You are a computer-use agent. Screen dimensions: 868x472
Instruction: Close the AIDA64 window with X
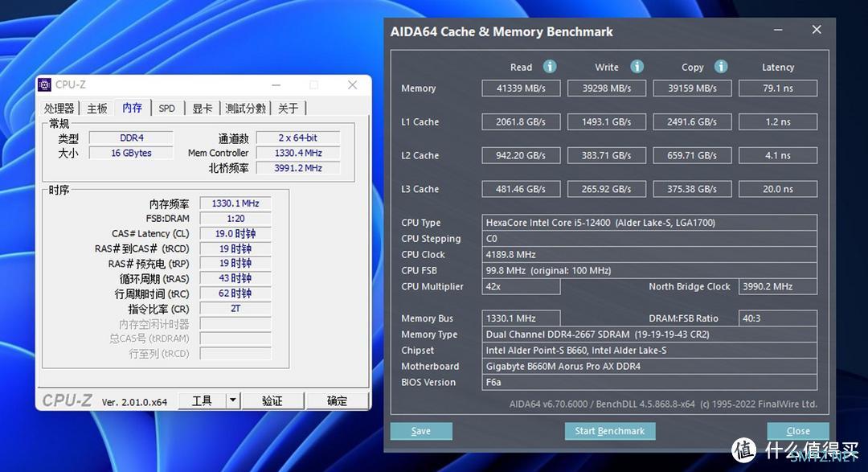[817, 30]
